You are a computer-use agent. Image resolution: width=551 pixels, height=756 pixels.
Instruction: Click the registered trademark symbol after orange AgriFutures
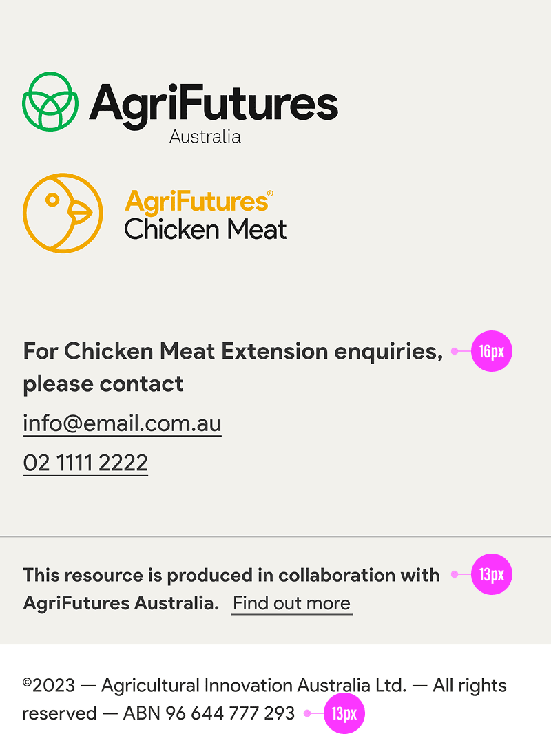(x=270, y=194)
